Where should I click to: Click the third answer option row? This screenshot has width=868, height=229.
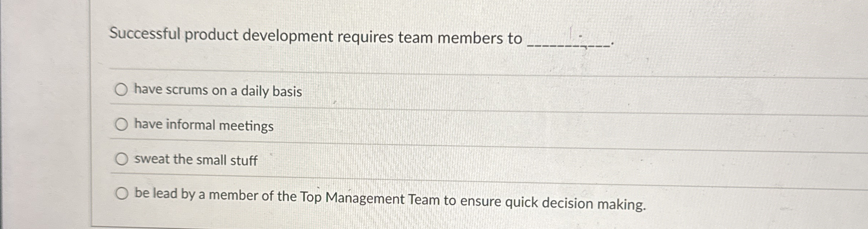tap(362, 159)
